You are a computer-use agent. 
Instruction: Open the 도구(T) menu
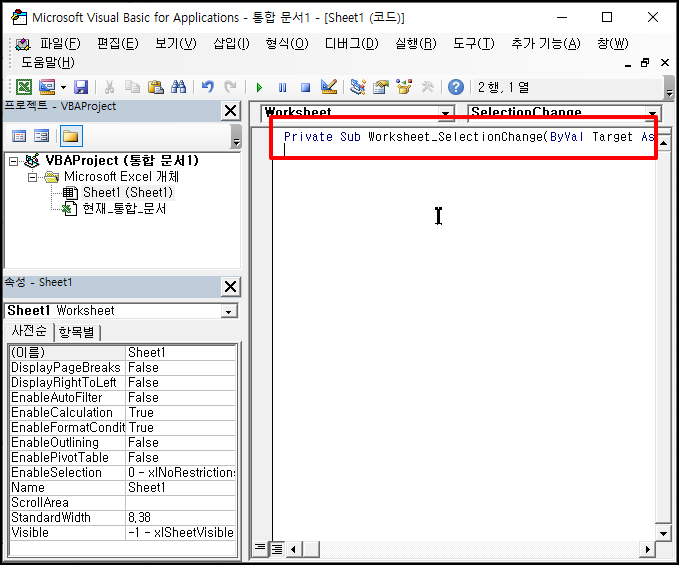coord(474,43)
